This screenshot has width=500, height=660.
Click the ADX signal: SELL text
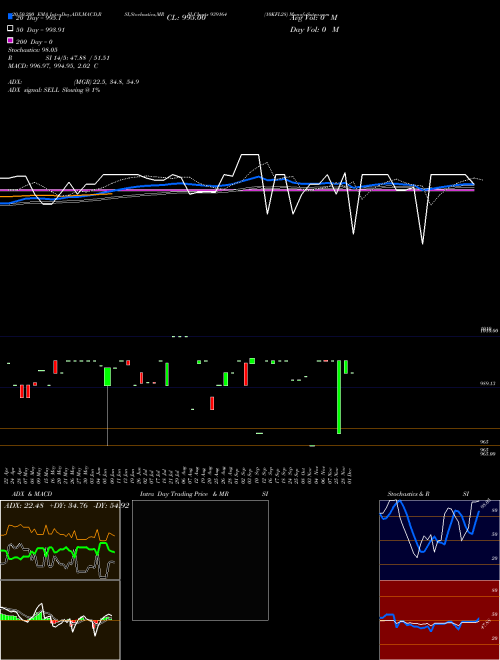pos(54,90)
